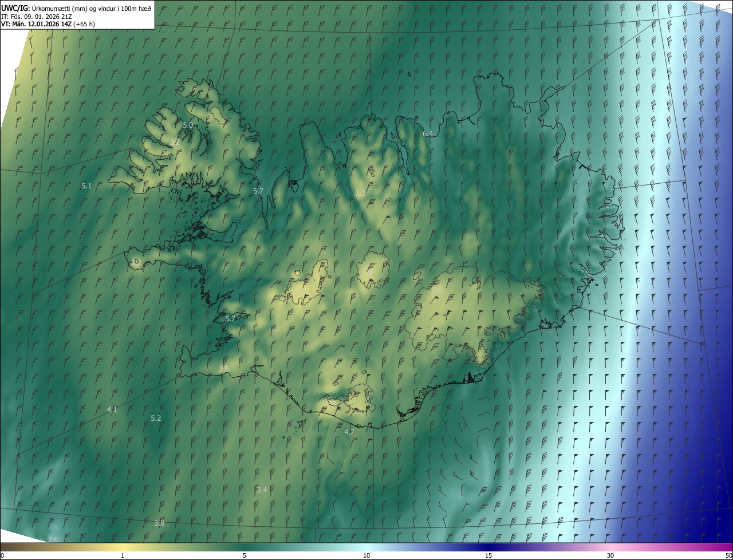
Task: Click the 'Úrkomumætti (mm) og vindur í 100m hæð' title
Action: click(x=91, y=7)
